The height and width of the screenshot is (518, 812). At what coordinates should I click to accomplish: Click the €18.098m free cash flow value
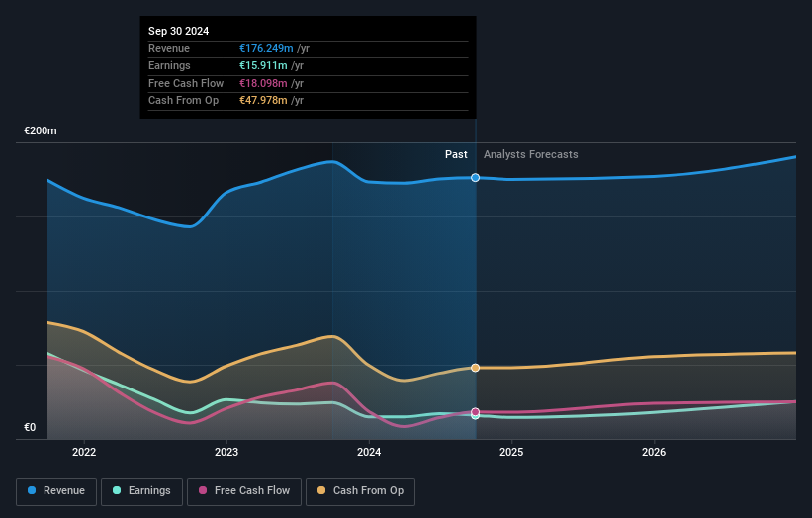coord(263,83)
